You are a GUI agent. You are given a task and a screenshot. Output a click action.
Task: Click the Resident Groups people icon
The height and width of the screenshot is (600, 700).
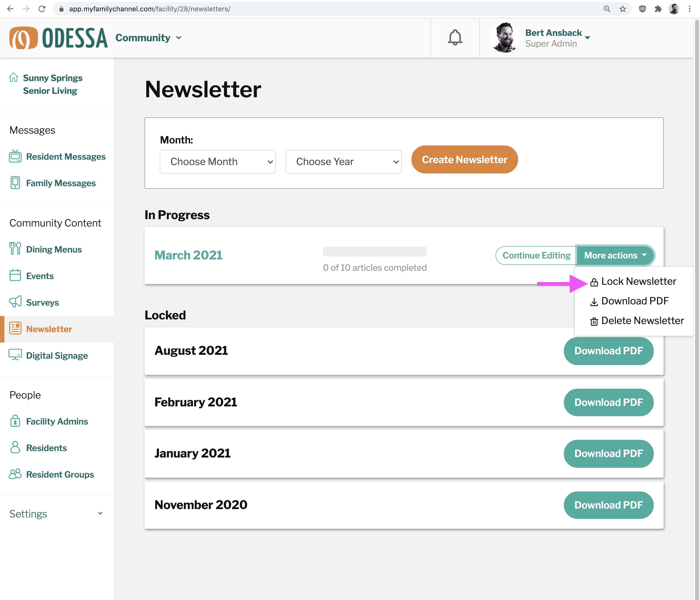tap(15, 474)
